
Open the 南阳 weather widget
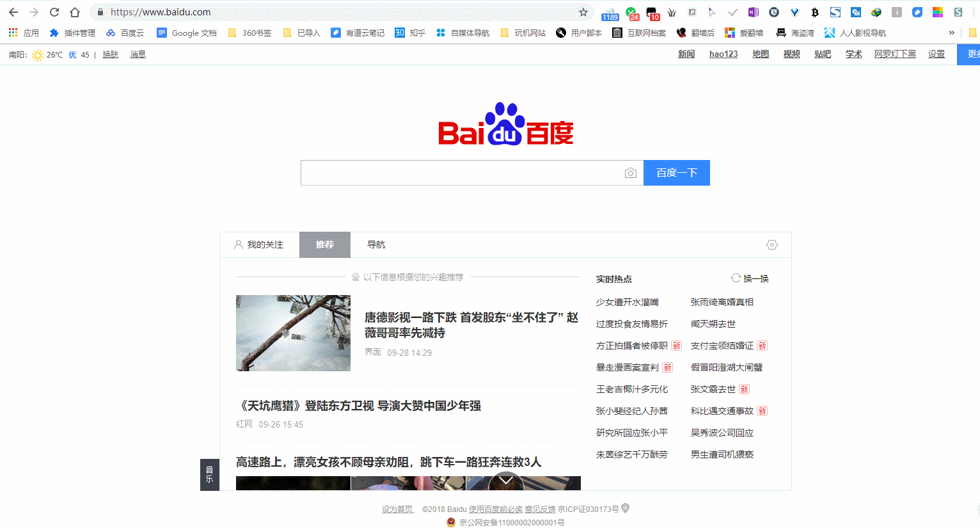(x=49, y=55)
